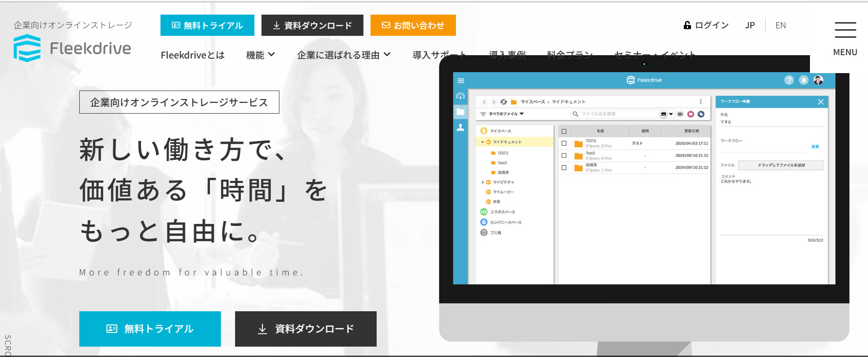Select the folder icon in the mockup sidebar
868x357 pixels.
coord(461,112)
